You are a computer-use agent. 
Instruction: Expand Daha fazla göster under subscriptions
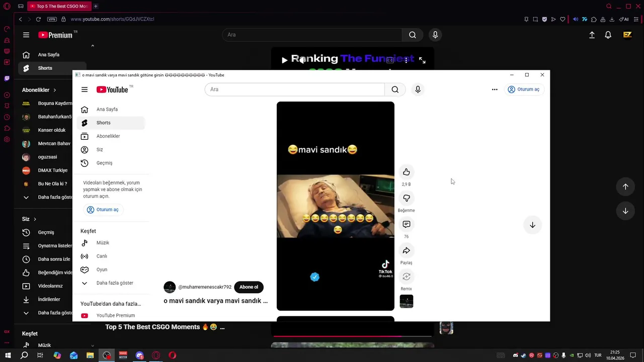(x=45, y=197)
